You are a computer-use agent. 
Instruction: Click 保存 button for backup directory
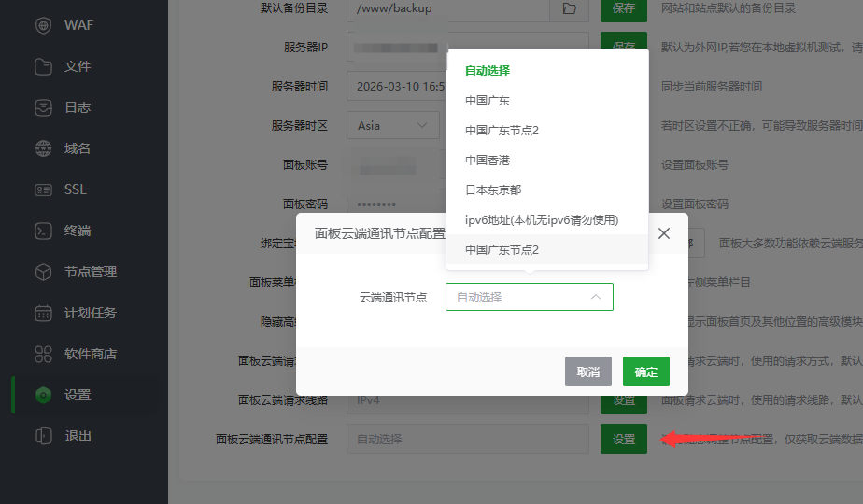624,8
